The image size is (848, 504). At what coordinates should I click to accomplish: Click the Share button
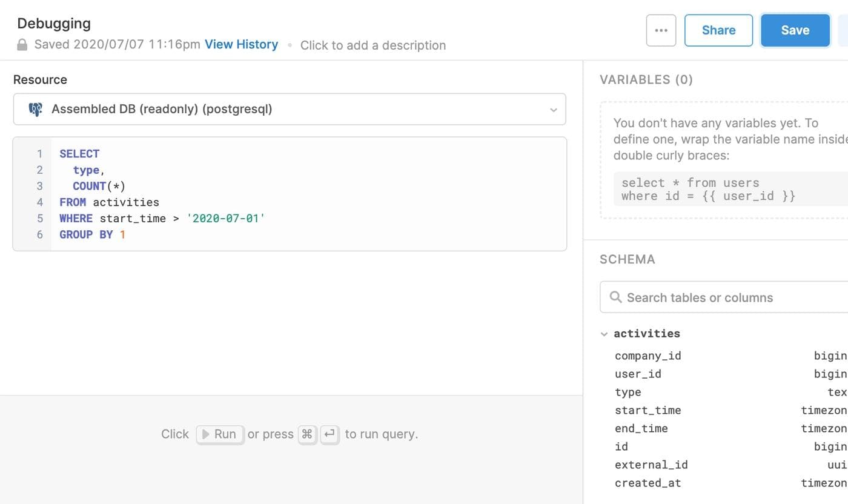click(x=718, y=30)
